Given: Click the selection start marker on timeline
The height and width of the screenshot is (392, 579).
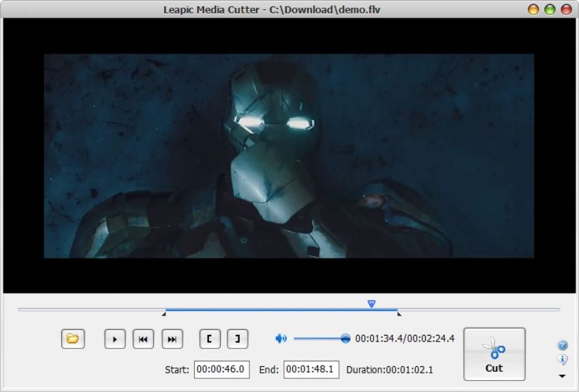Looking at the screenshot, I should pyautogui.click(x=164, y=314).
